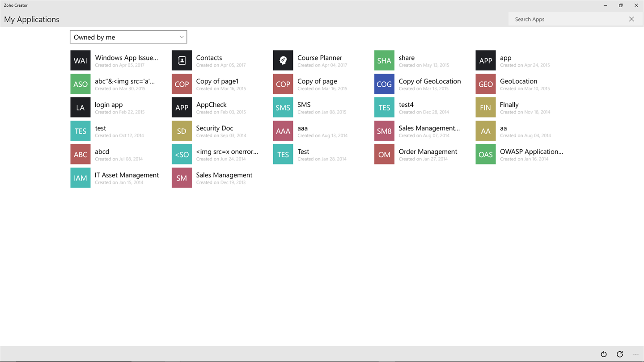Click the olive AA tile

pyautogui.click(x=486, y=131)
